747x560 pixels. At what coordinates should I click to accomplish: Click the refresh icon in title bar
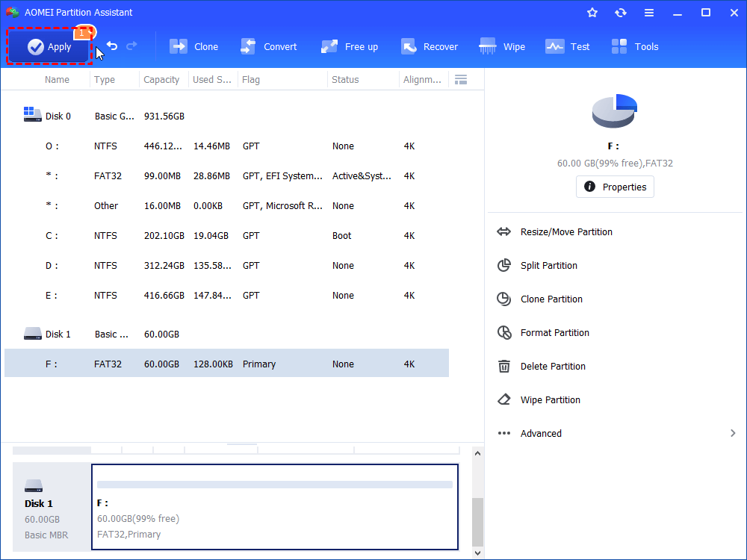pos(621,13)
